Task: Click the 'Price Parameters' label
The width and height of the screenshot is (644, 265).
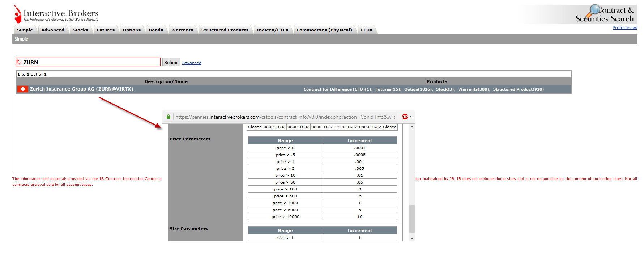Action: tap(190, 139)
